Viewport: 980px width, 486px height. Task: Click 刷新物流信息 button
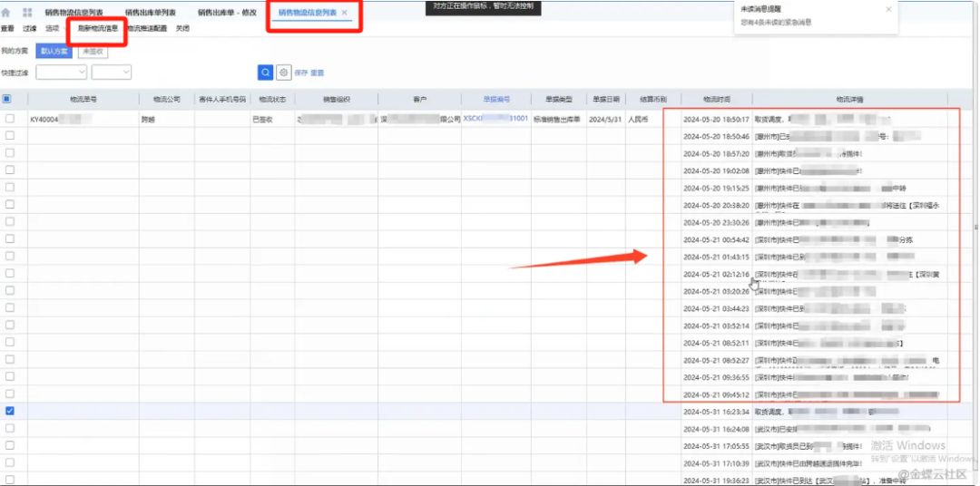coord(98,28)
